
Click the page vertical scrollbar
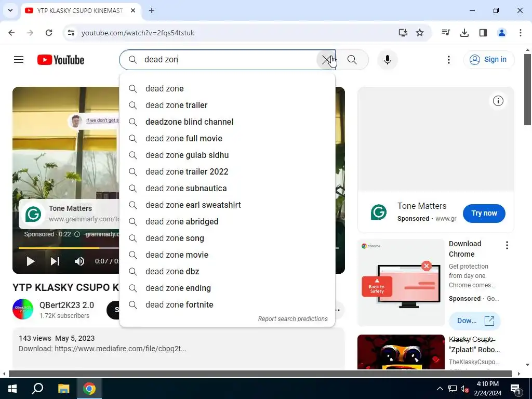[527, 90]
